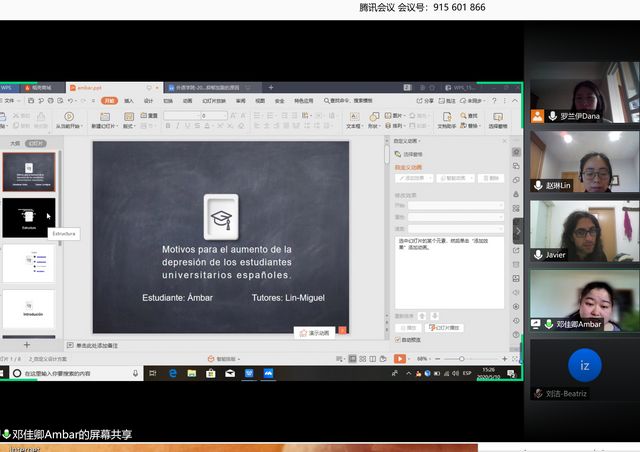Image resolution: width=640 pixels, height=452 pixels.
Task: Open the Insert ribbon tab
Action: click(129, 101)
